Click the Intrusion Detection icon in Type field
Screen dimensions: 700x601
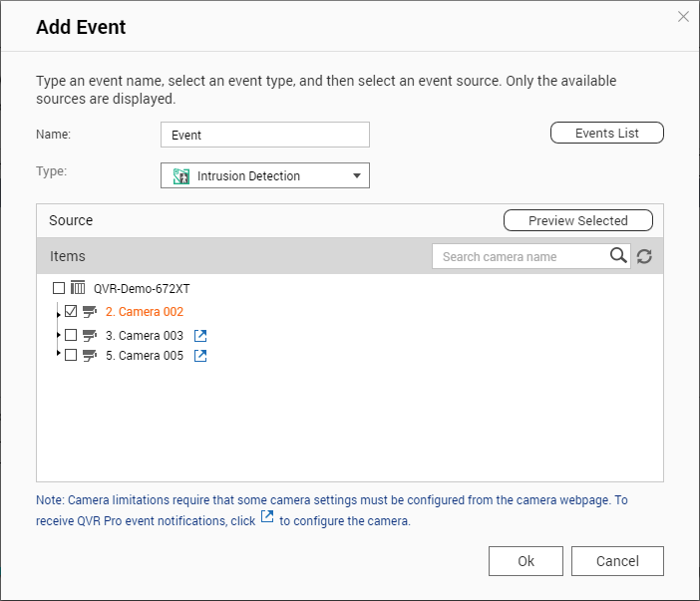pyautogui.click(x=181, y=176)
